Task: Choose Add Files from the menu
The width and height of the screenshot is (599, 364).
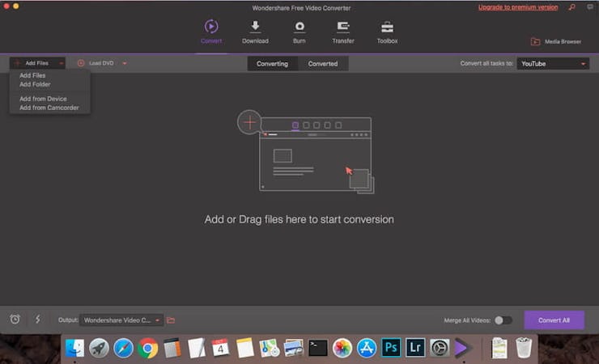Action: click(32, 75)
